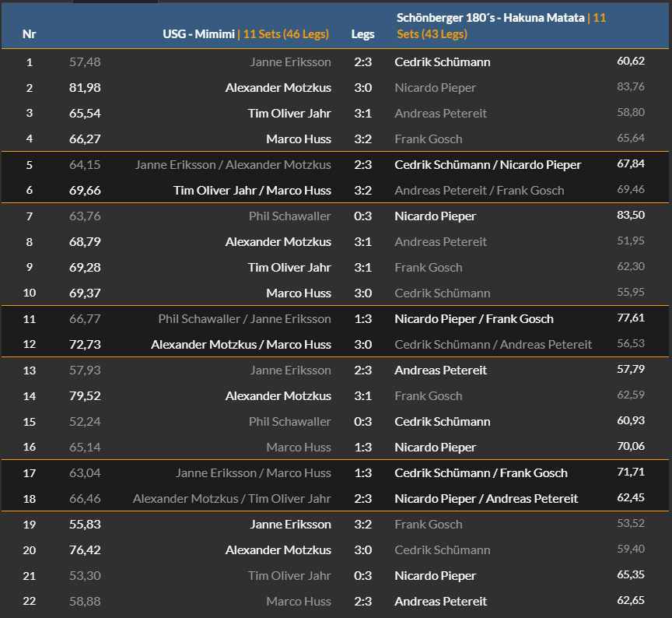Click 'Alexander Motzkus / Tim Oliver Jahr' doubles pair
The image size is (672, 618).
click(x=232, y=499)
